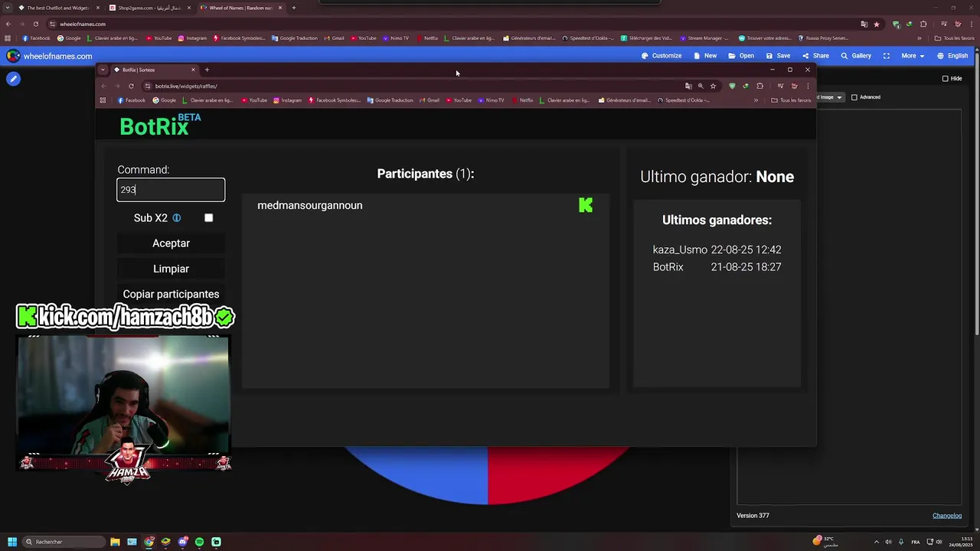980x551 pixels.
Task: Click the Limpiar button
Action: [x=171, y=269]
